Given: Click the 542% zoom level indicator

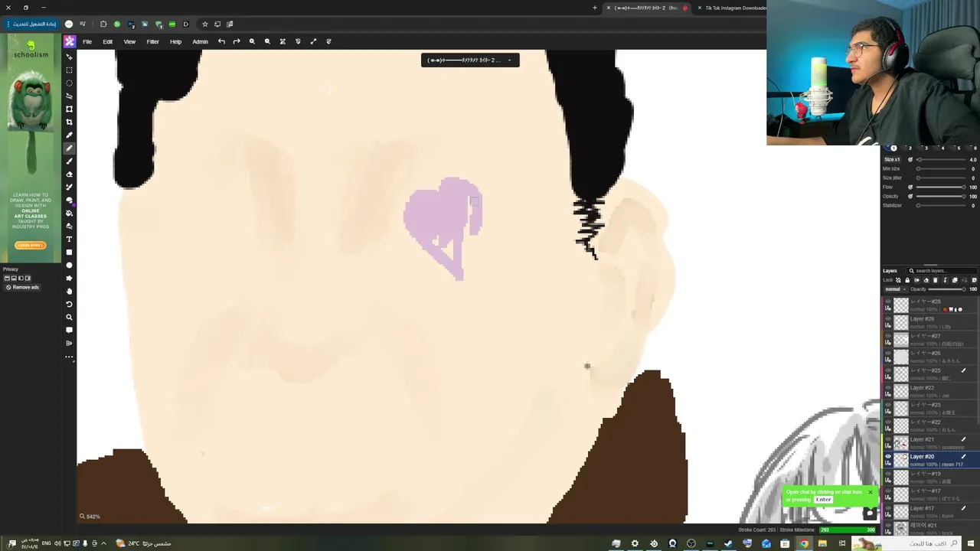Looking at the screenshot, I should coord(90,517).
